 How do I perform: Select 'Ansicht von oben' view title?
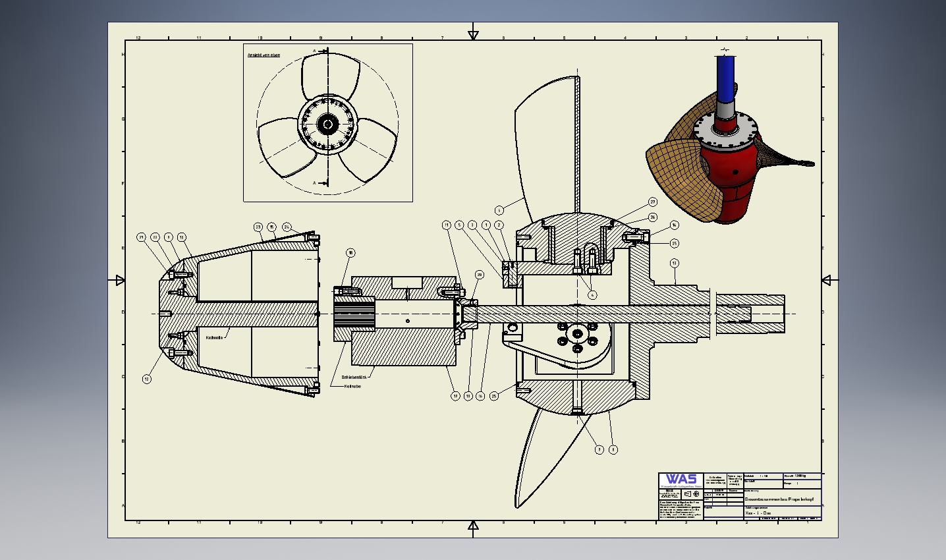264,55
